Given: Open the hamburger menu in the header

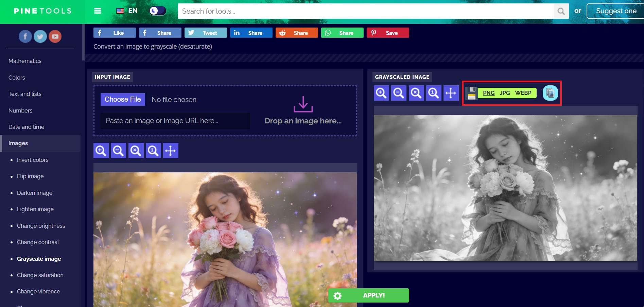Looking at the screenshot, I should pos(98,11).
